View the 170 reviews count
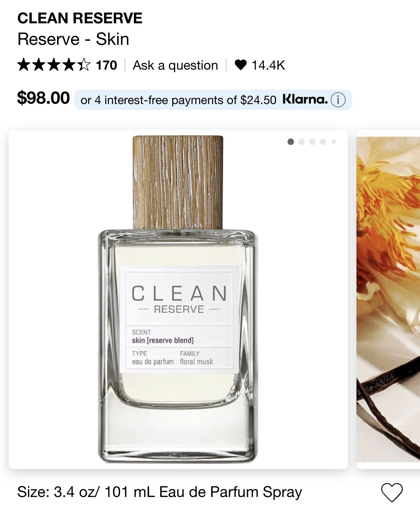The image size is (420, 516). point(106,65)
